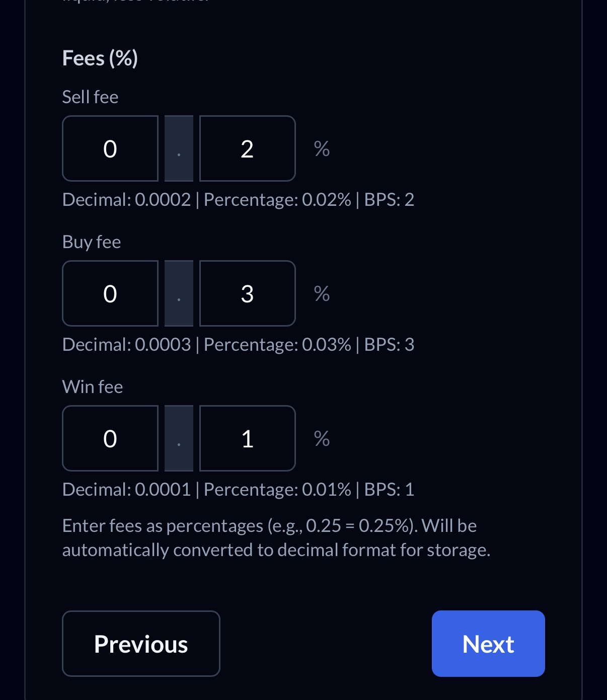The image size is (607, 700).
Task: Click the decimal separator in Win fee row
Action: click(x=179, y=438)
